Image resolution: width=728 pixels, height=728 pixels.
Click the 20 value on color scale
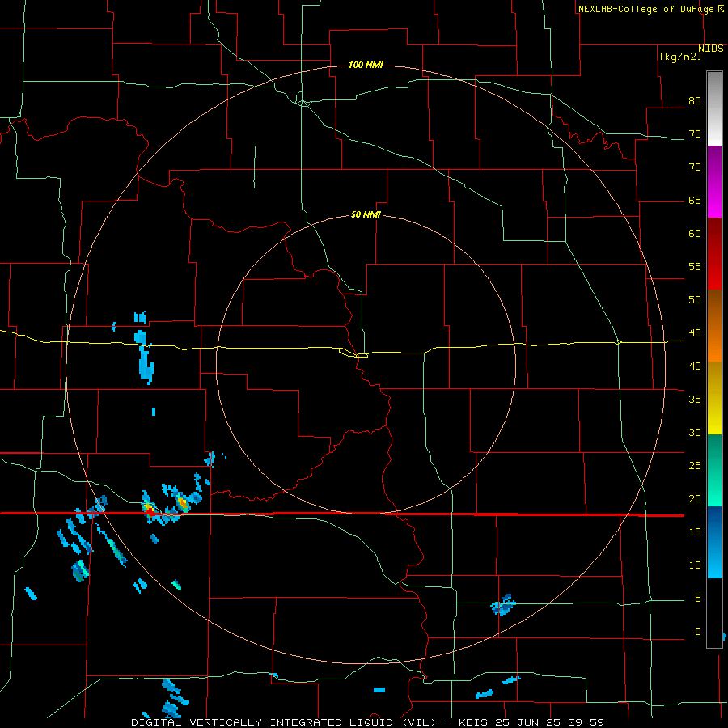click(x=695, y=498)
